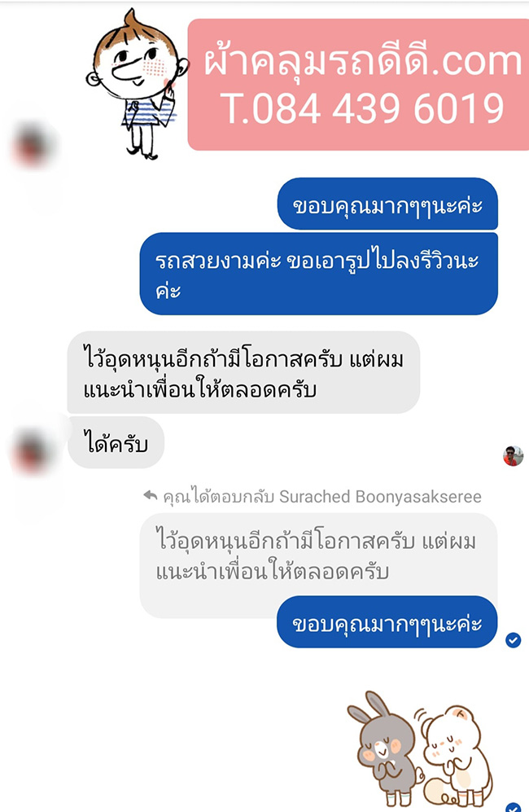The image size is (529, 812).
Task: Select the รถสวยงามค่ะ review request message
Action: (319, 274)
